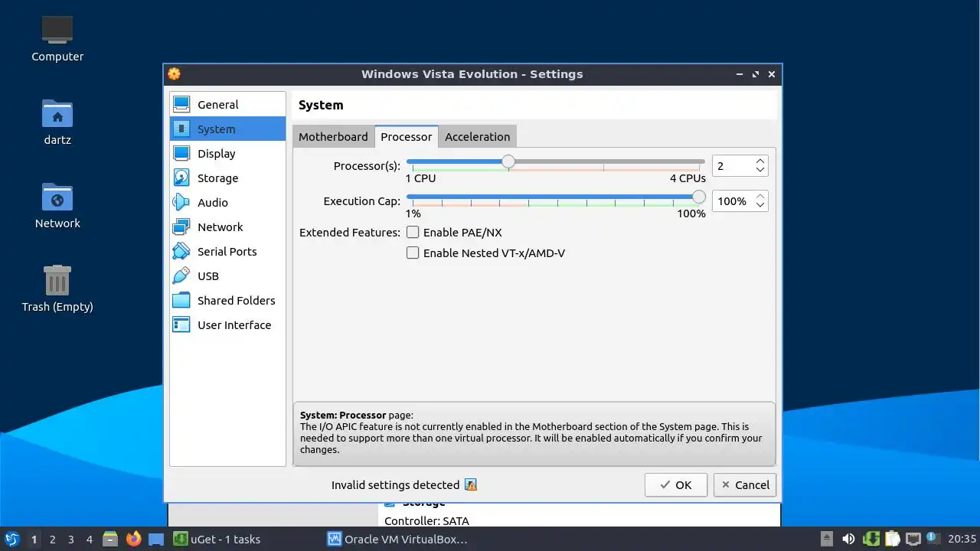The width and height of the screenshot is (980, 551).
Task: Click the 4 CPUs end of processor slider
Action: 688,178
